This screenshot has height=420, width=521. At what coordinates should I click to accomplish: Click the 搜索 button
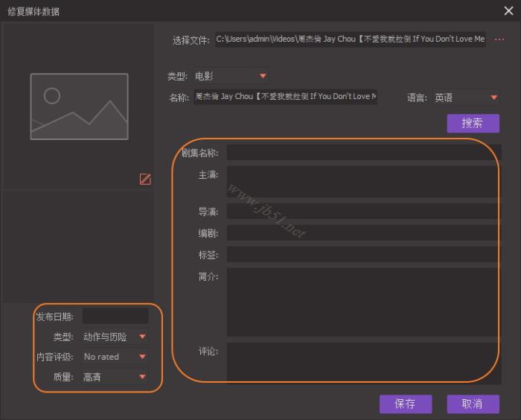(473, 124)
